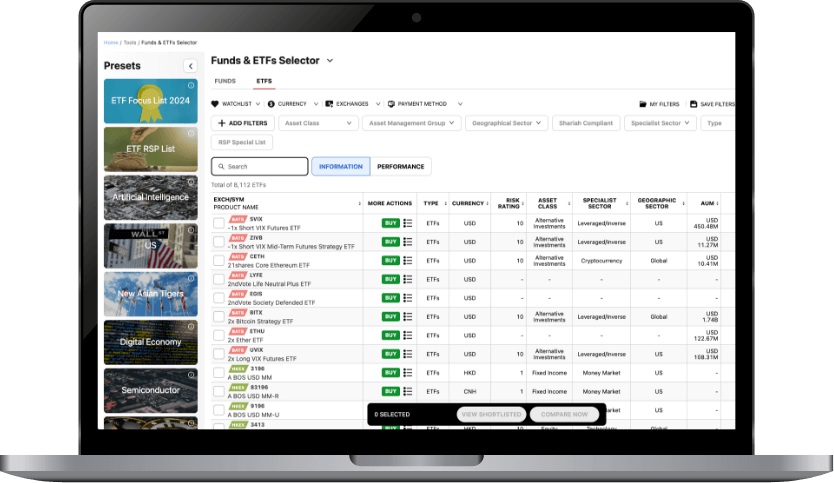
Task: Click the search magnifier icon
Action: tap(221, 166)
